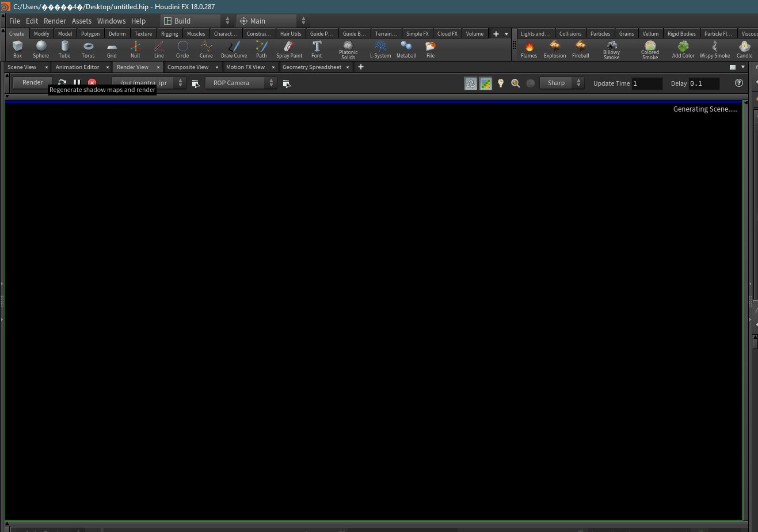Open the Sharp filter dropdown

pos(562,83)
